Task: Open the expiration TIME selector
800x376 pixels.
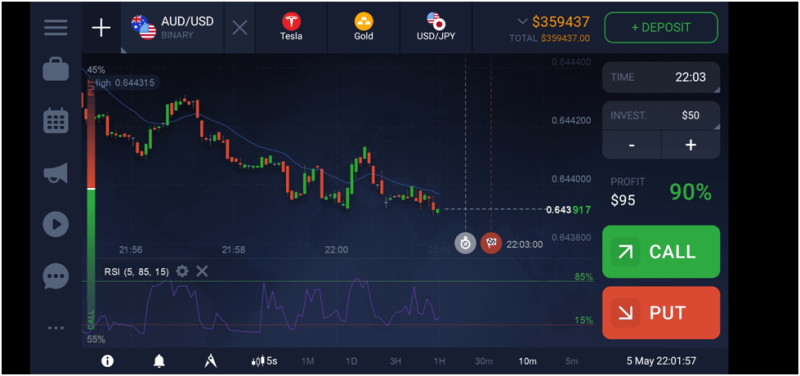Action: click(x=661, y=78)
